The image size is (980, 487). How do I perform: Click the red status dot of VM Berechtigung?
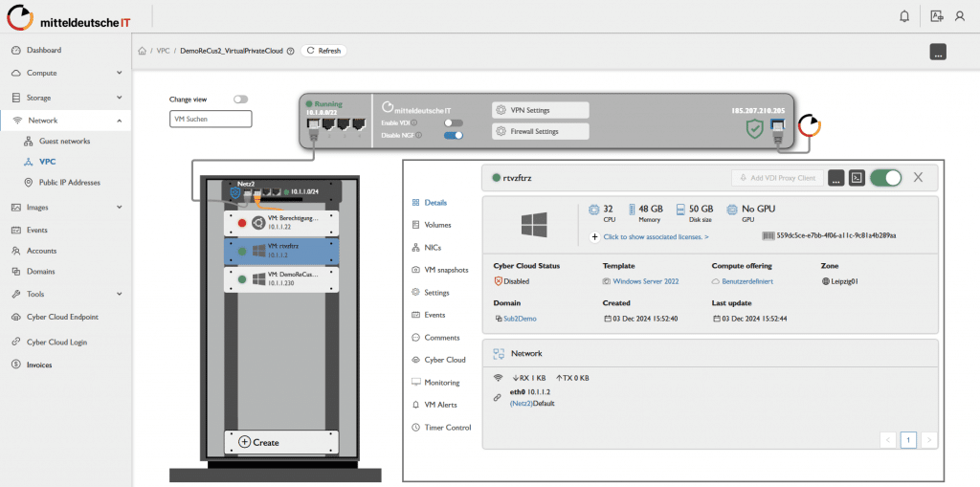click(x=241, y=223)
